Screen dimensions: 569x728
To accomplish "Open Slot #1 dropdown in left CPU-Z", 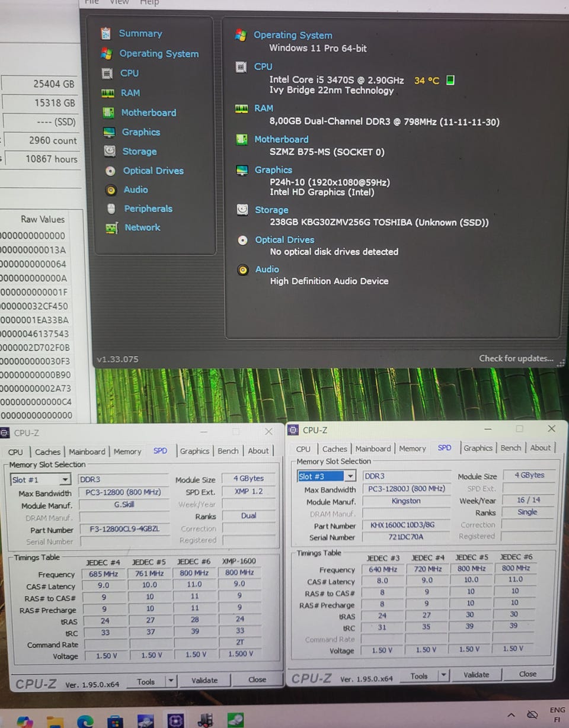I will coord(65,480).
